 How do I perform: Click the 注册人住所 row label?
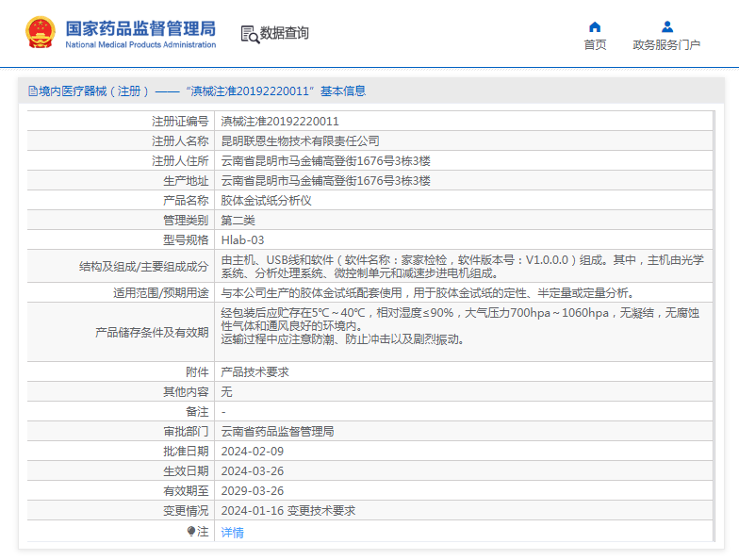point(180,161)
